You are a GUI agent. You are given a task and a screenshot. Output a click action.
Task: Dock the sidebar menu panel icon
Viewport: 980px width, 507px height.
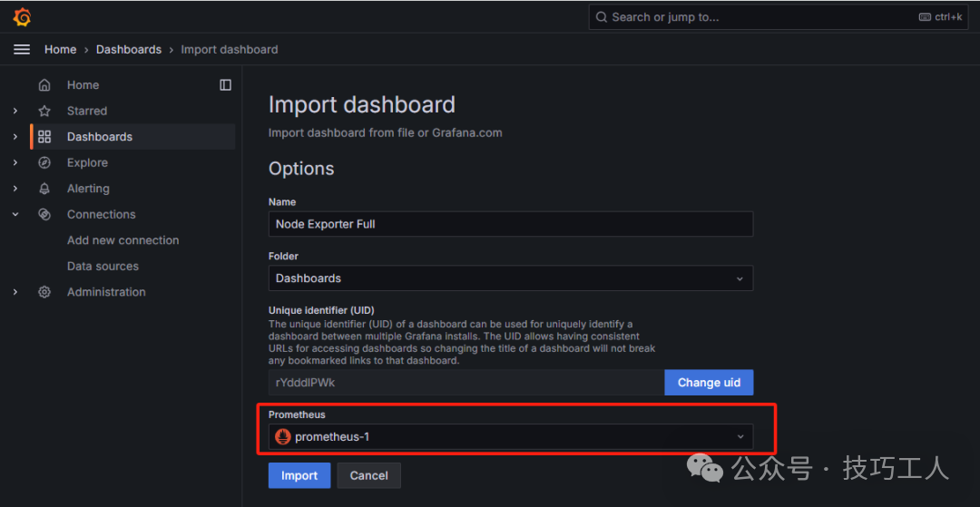[x=225, y=85]
